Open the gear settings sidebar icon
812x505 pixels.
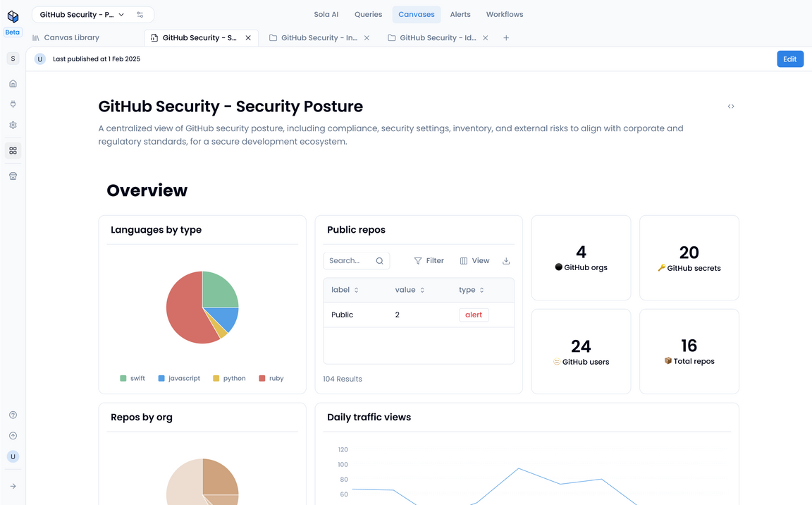[x=13, y=125]
